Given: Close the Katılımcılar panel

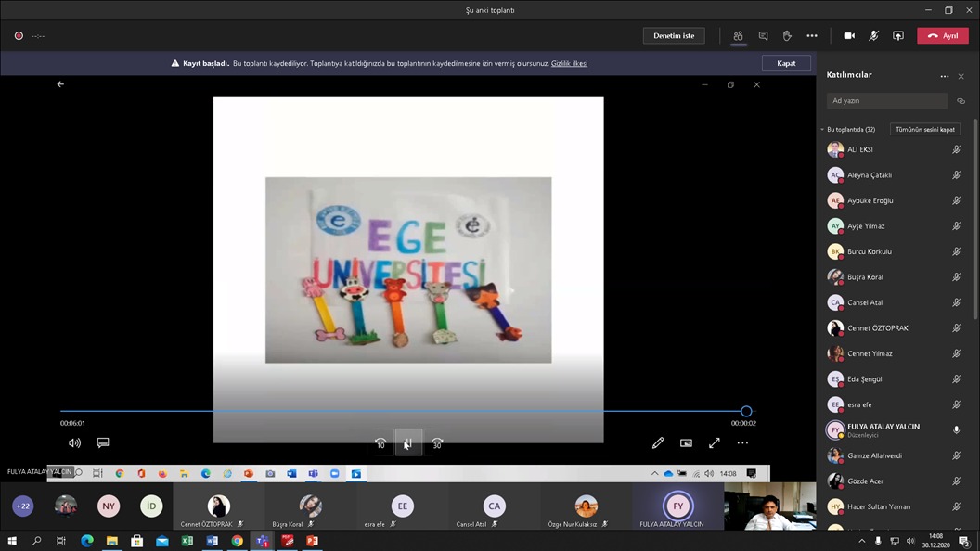Looking at the screenshot, I should (961, 76).
